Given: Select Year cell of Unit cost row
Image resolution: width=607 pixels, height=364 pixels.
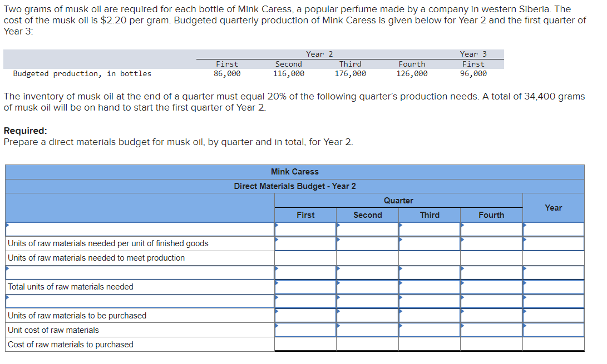Looking at the screenshot, I should coord(554,330).
